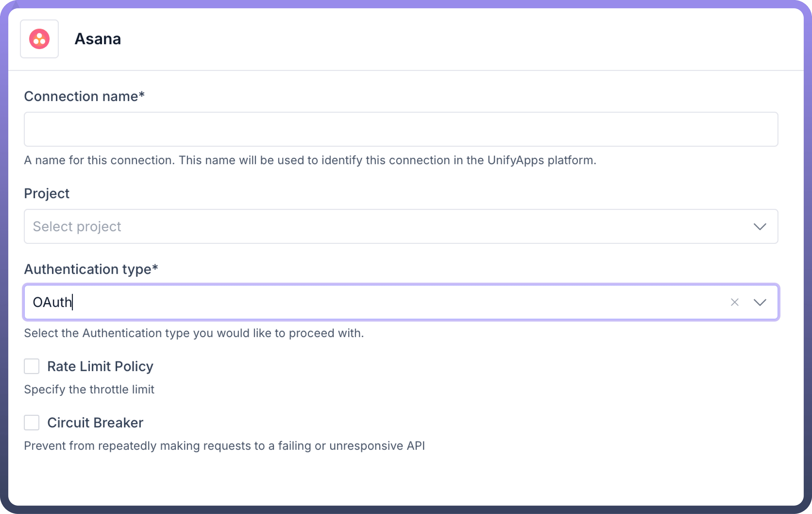Click the connection name help text
The height and width of the screenshot is (514, 812).
310,160
